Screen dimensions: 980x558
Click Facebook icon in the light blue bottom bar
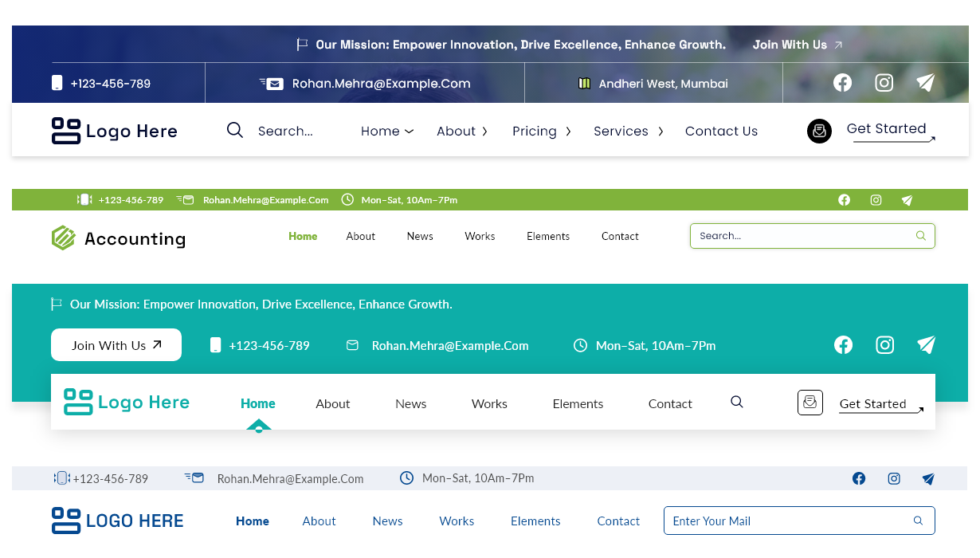tap(858, 479)
